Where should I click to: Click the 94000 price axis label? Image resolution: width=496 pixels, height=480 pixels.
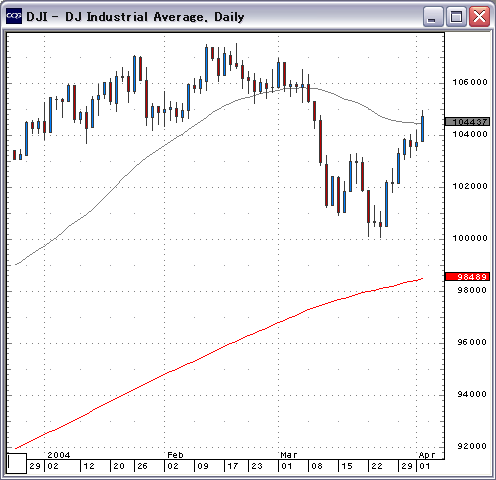pyautogui.click(x=472, y=394)
